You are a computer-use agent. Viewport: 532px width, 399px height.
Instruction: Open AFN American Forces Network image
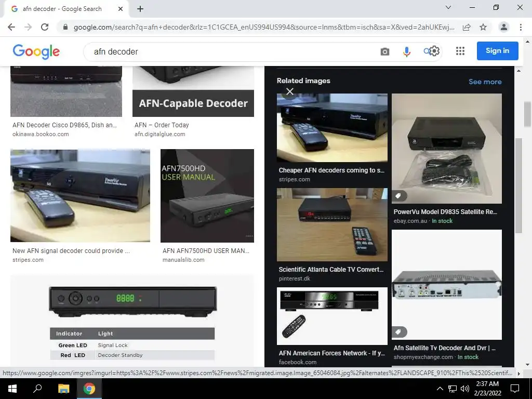click(x=332, y=316)
